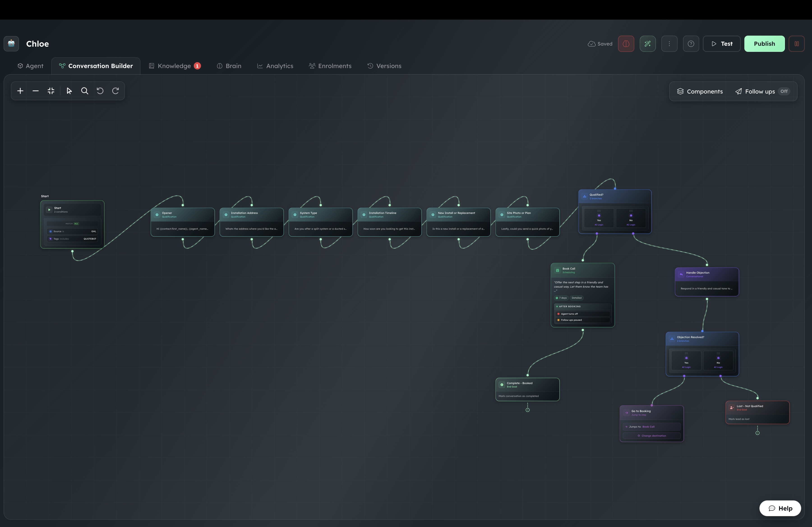Click the undo arrow icon
The image size is (812, 527).
(100, 91)
